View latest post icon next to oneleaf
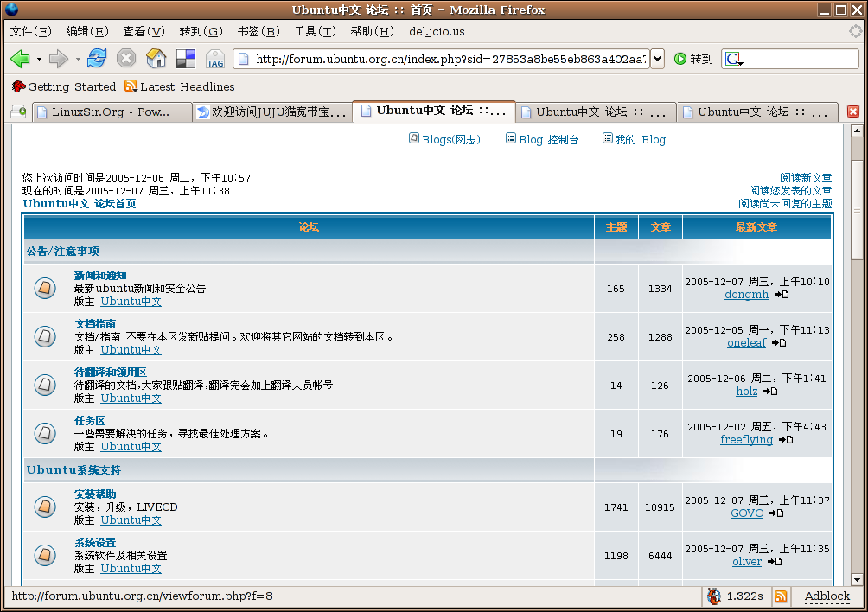868x612 pixels. coord(780,343)
